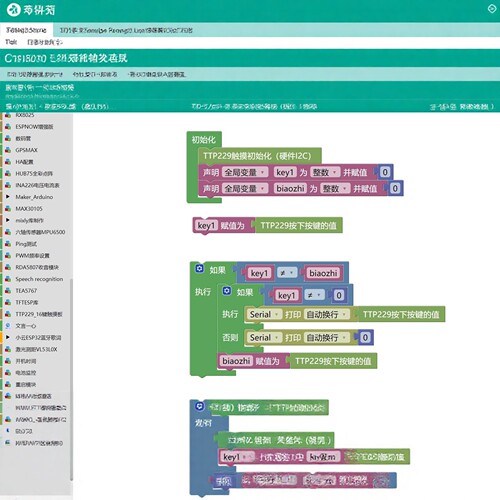Open the ≠ operator dropdown comparing key1 and biaozhi

pyautogui.click(x=287, y=273)
